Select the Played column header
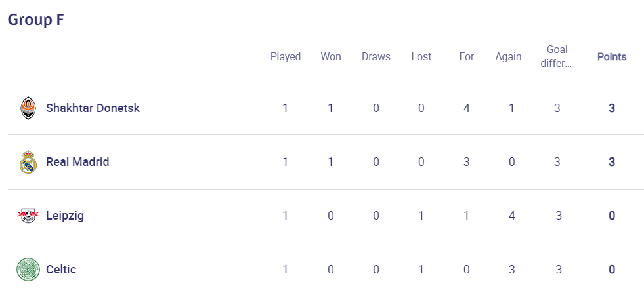 tap(286, 56)
